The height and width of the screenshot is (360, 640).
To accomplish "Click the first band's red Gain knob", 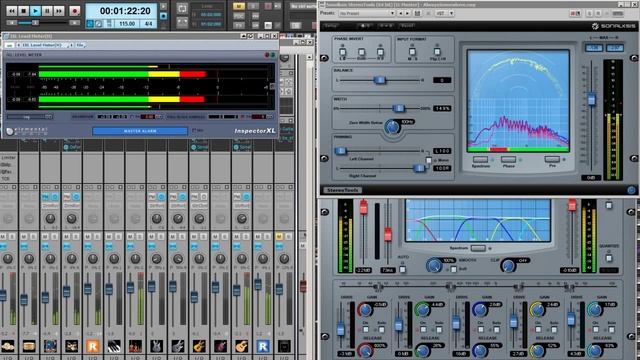I will (x=365, y=310).
